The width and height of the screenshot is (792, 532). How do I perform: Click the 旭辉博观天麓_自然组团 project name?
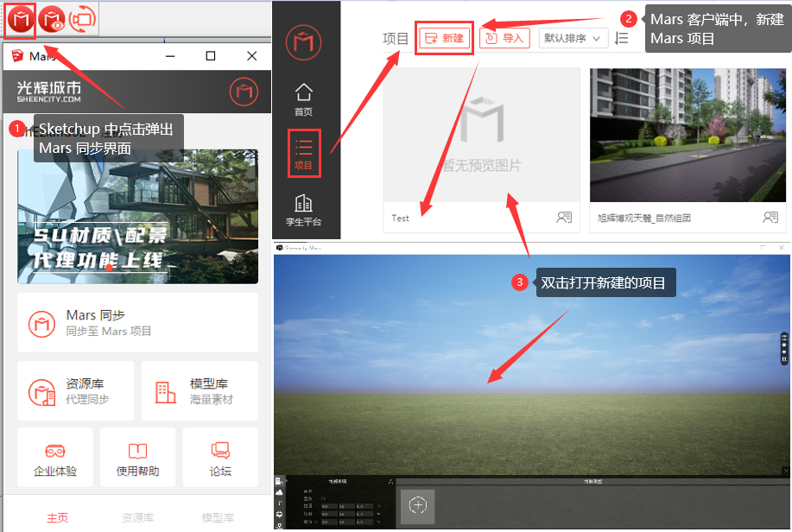pyautogui.click(x=644, y=218)
